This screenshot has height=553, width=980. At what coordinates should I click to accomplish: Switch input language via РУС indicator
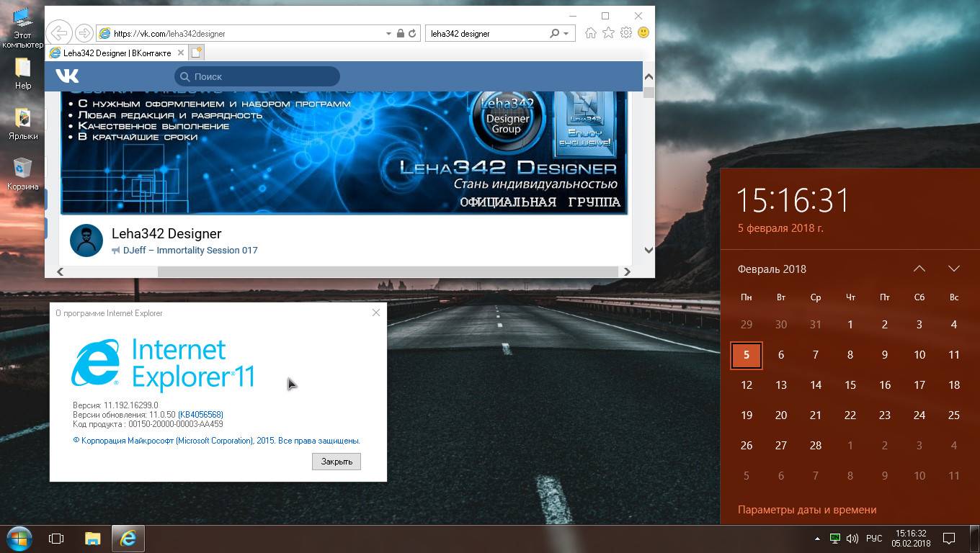point(874,539)
